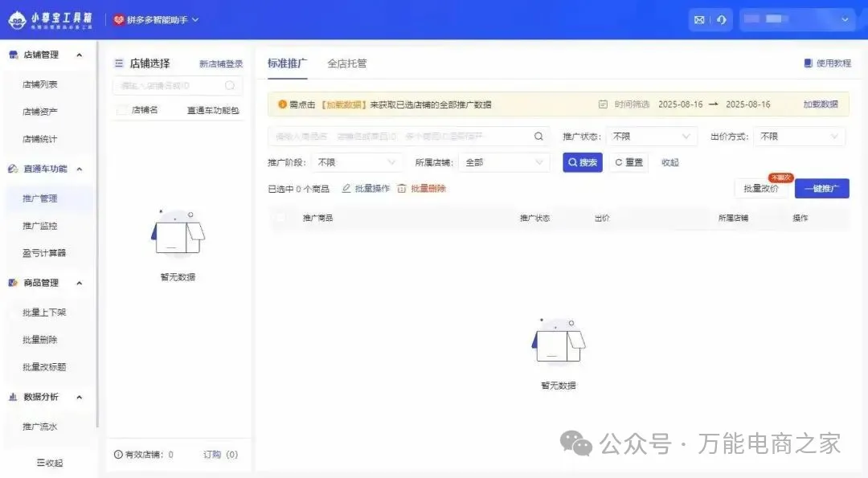This screenshot has height=478, width=868.
Task: Toggle the 店铺名 select-all checkbox
Action: (121, 110)
